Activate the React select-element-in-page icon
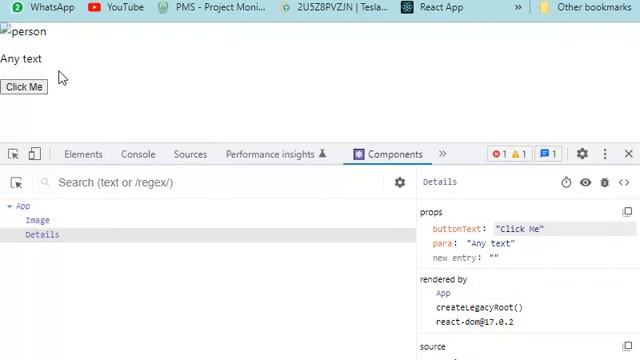This screenshot has height=360, width=640. pos(16,183)
